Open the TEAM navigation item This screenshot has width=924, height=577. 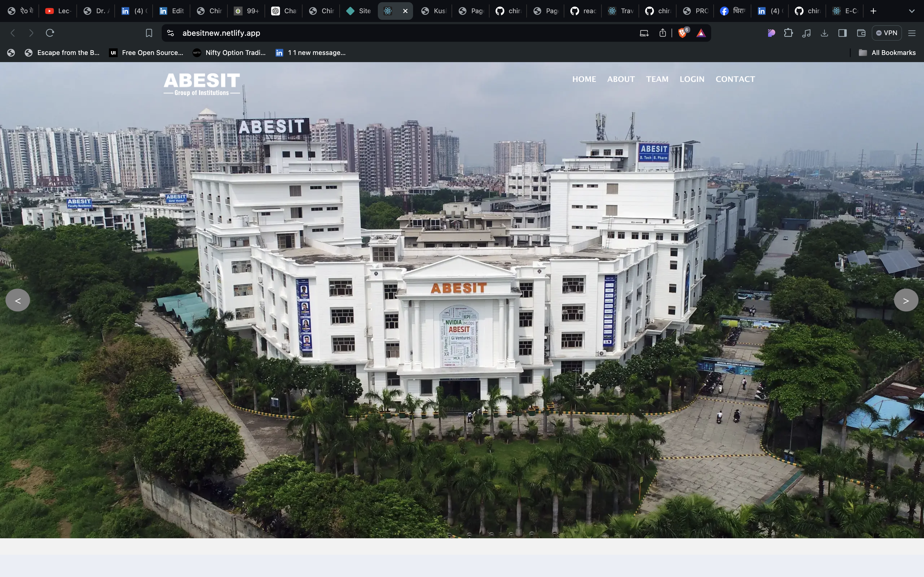tap(657, 79)
